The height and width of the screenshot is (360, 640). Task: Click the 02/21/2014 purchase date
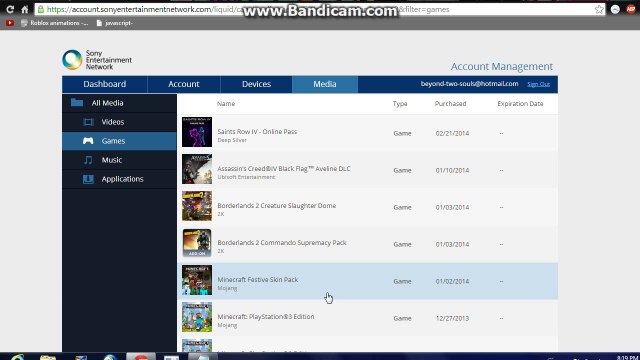452,133
